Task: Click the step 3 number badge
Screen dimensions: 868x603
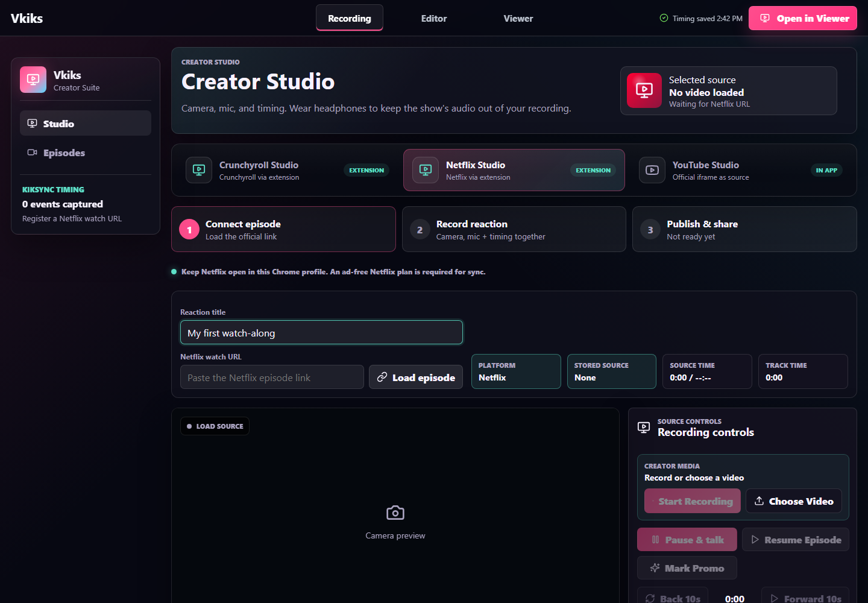Action: [x=650, y=230]
